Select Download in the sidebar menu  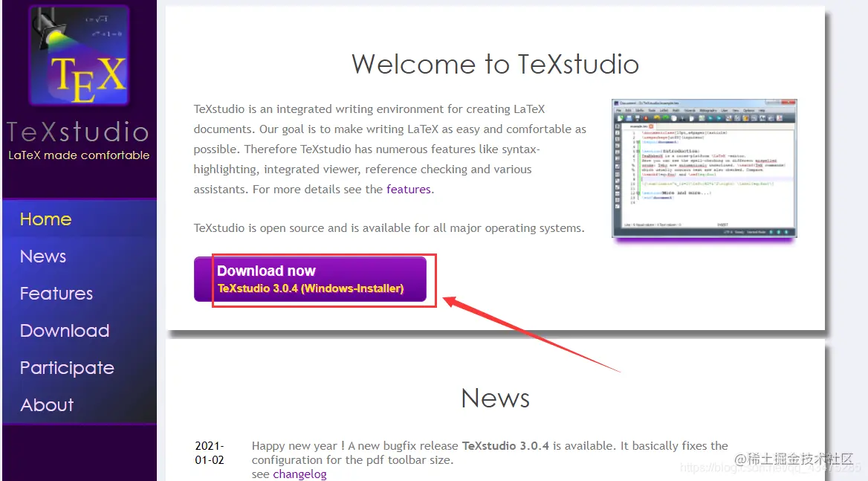pyautogui.click(x=65, y=330)
